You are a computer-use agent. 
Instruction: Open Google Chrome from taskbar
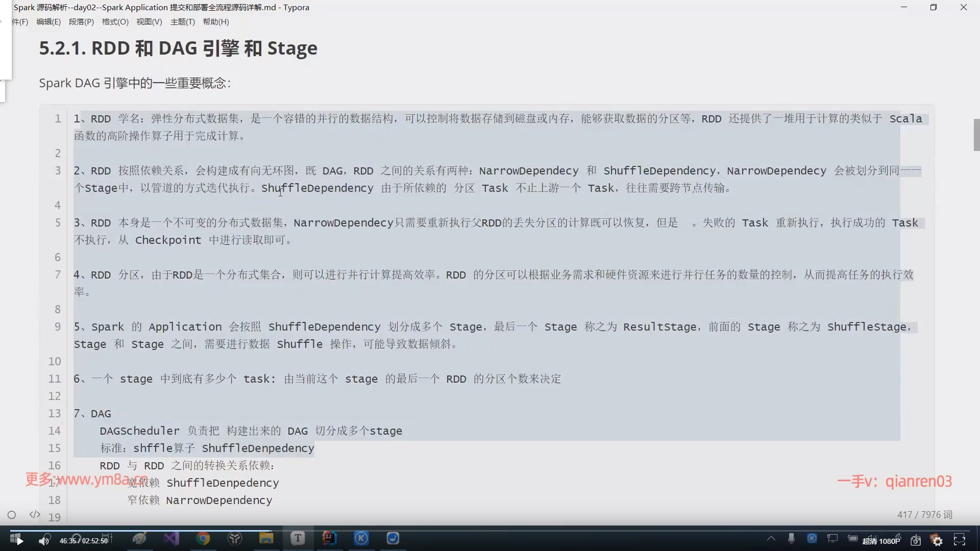(203, 538)
